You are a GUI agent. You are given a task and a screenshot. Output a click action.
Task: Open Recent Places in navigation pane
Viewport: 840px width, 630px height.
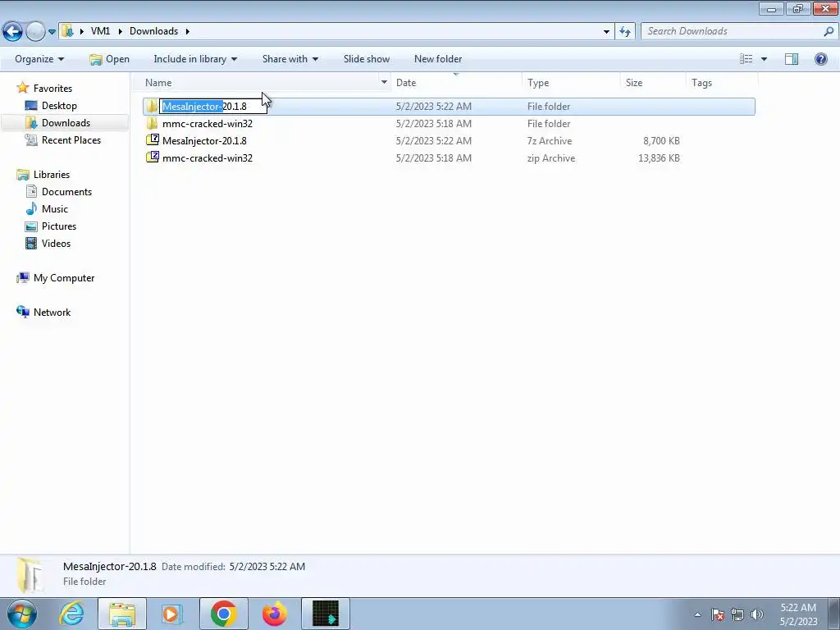71,139
